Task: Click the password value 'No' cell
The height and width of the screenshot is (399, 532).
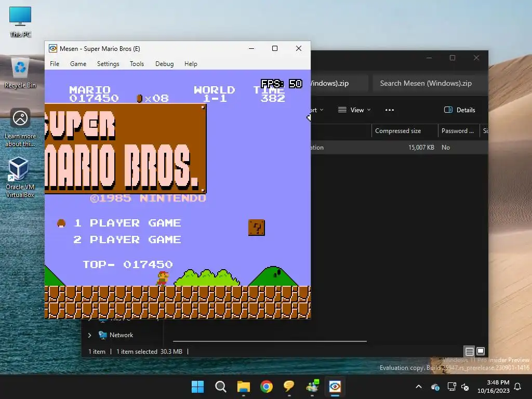Action: pyautogui.click(x=445, y=148)
